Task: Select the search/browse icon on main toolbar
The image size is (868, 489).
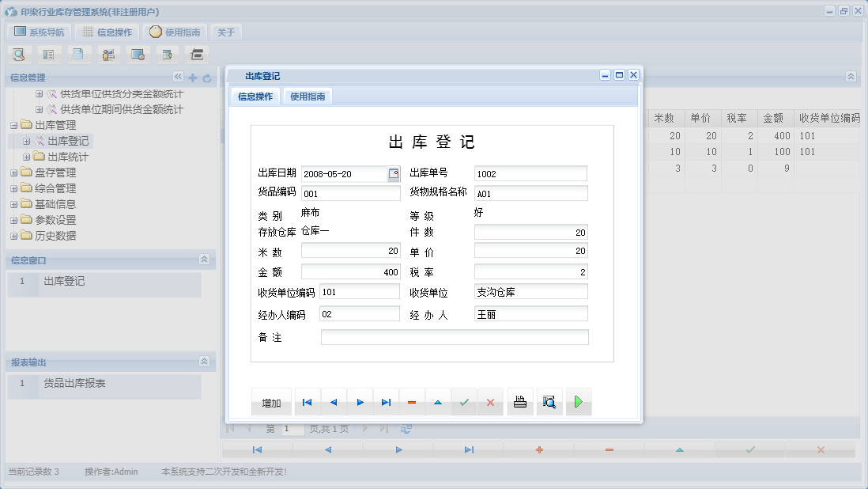Action: [19, 54]
